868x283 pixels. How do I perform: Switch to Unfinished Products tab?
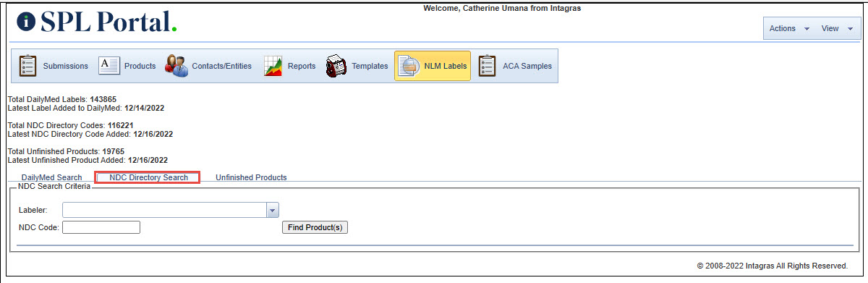(x=251, y=177)
